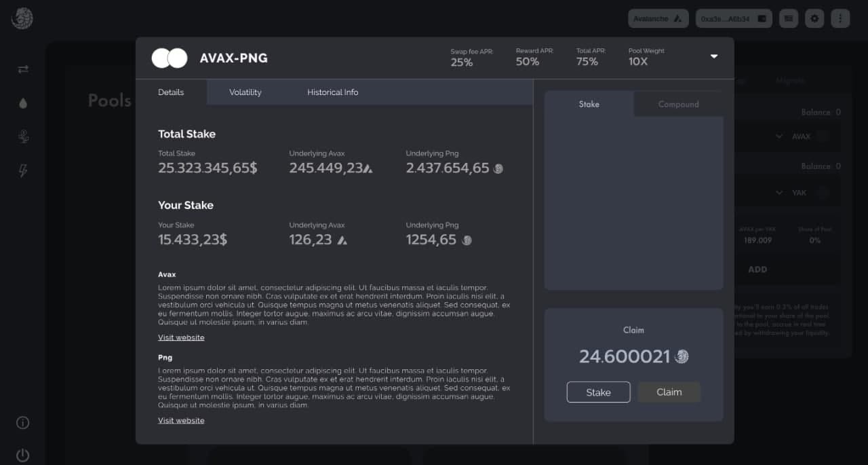Switch to the Volatility tab
The height and width of the screenshot is (465, 868).
click(245, 92)
